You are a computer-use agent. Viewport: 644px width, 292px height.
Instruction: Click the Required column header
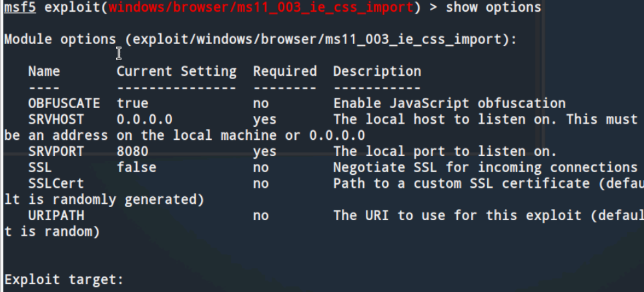[x=285, y=71]
